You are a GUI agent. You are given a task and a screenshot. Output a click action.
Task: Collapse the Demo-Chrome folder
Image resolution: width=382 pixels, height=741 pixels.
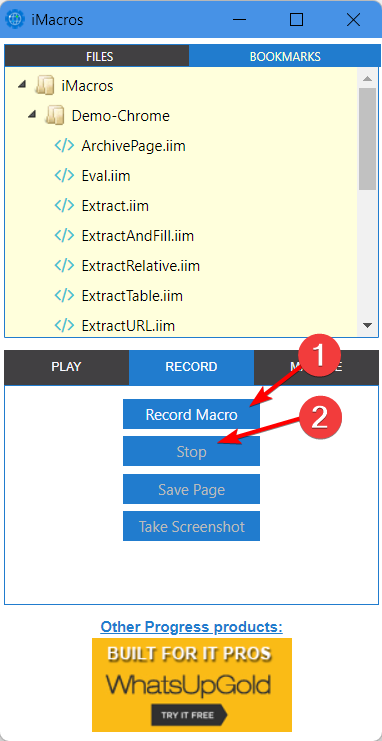[32, 114]
